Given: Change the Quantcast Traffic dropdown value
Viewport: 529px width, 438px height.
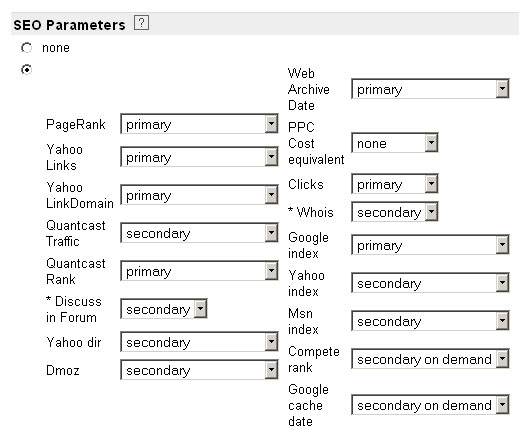Looking at the screenshot, I should point(199,233).
